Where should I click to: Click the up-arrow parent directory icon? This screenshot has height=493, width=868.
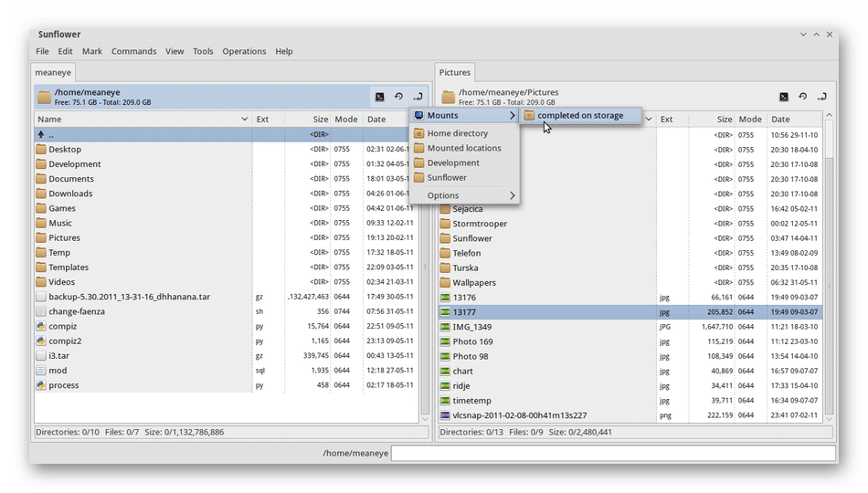(41, 134)
